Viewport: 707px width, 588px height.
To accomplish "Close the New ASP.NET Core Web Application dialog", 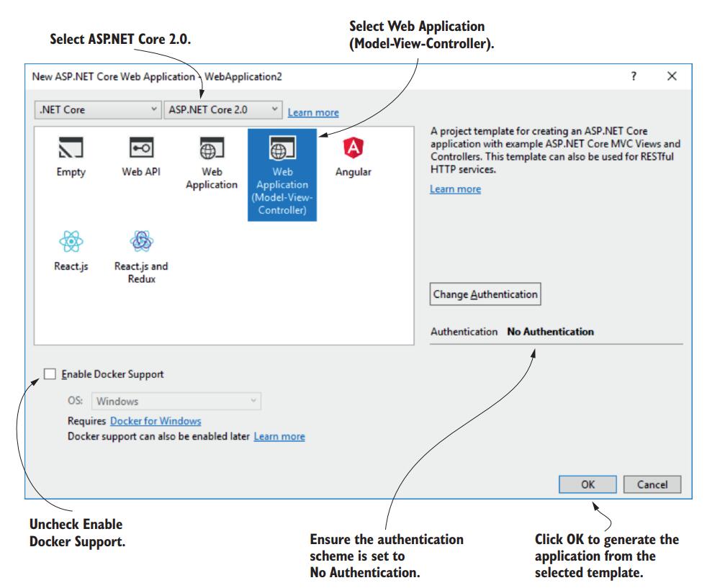I will [x=672, y=76].
